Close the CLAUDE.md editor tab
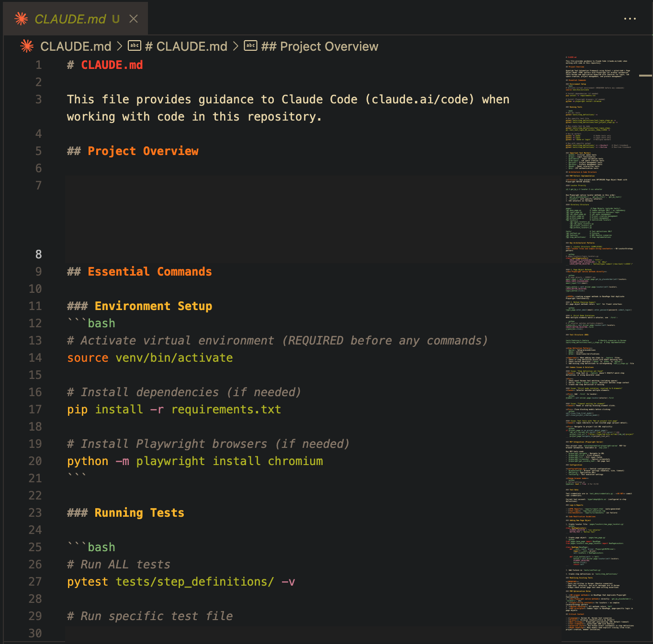653x644 pixels. pos(134,19)
